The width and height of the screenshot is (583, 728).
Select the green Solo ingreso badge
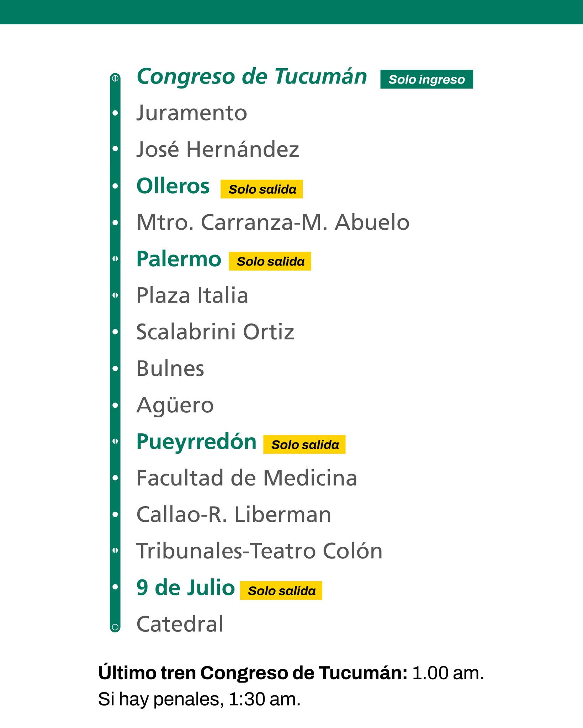pos(426,79)
